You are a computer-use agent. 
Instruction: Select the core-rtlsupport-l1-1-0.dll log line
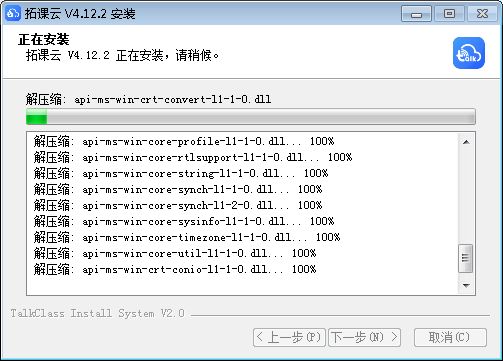pyautogui.click(x=193, y=157)
